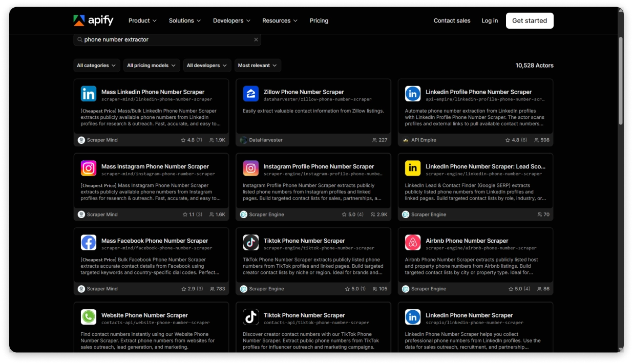This screenshot has width=633, height=364.
Task: Click the Scraper Mind name on Mass Instagram card
Action: 102,215
